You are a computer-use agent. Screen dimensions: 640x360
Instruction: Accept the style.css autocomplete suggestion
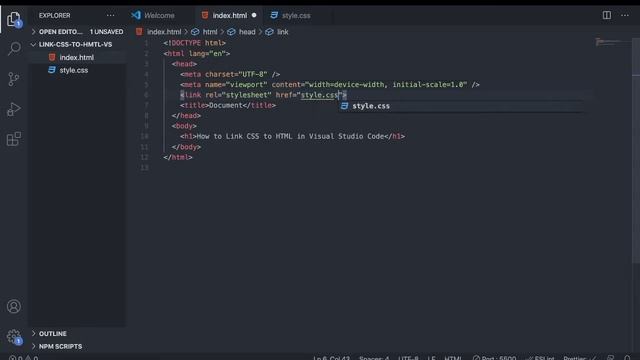[461, 106]
